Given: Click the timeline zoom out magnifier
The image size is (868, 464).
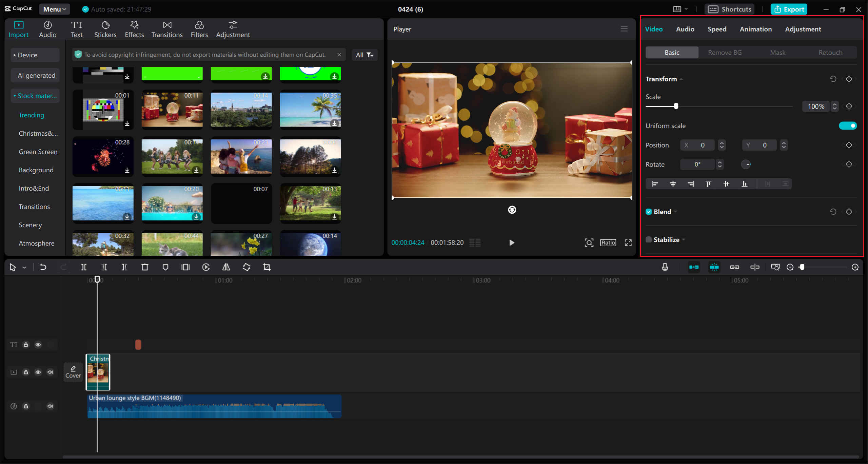Looking at the screenshot, I should [x=790, y=267].
